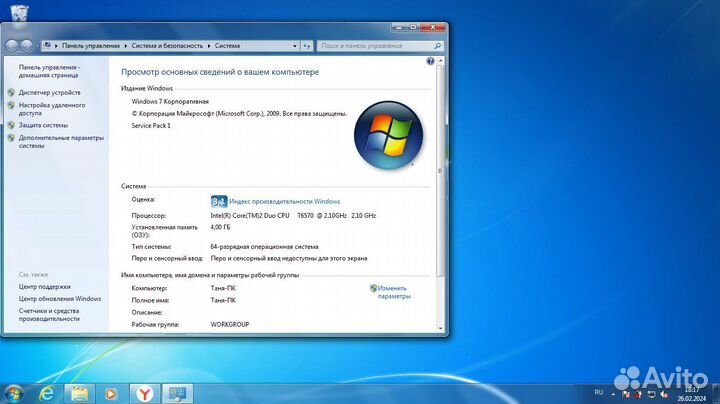The height and width of the screenshot is (404, 720).
Task: Click the vertical scrollbar thumb
Action: click(x=440, y=170)
